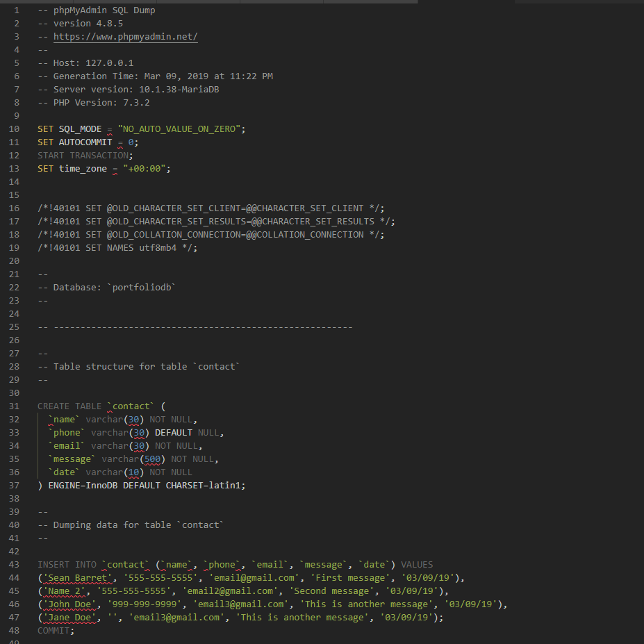The height and width of the screenshot is (644, 644).
Task: Click the "NO_AUTO_VALUE_ON_ZERO" string
Action: (179, 129)
